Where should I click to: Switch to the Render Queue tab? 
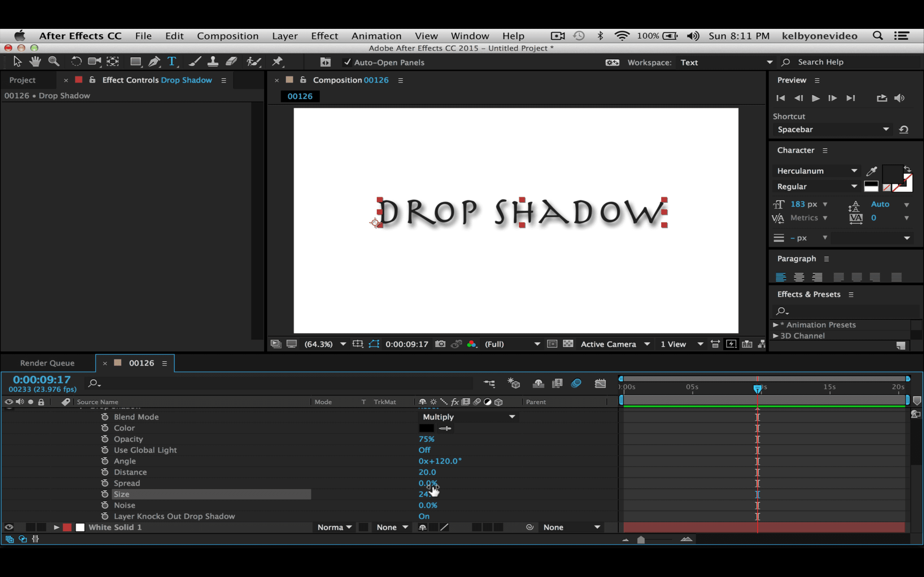(47, 363)
